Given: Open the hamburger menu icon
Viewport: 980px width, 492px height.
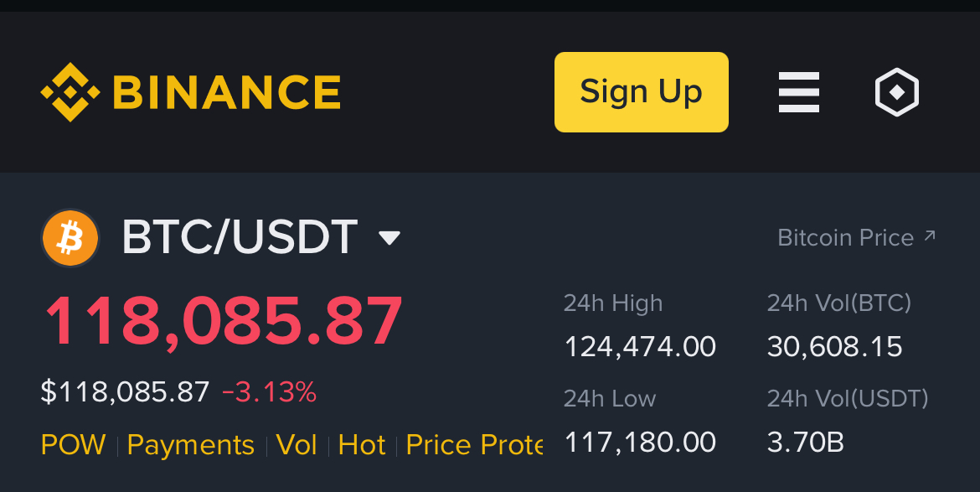Looking at the screenshot, I should click(799, 92).
